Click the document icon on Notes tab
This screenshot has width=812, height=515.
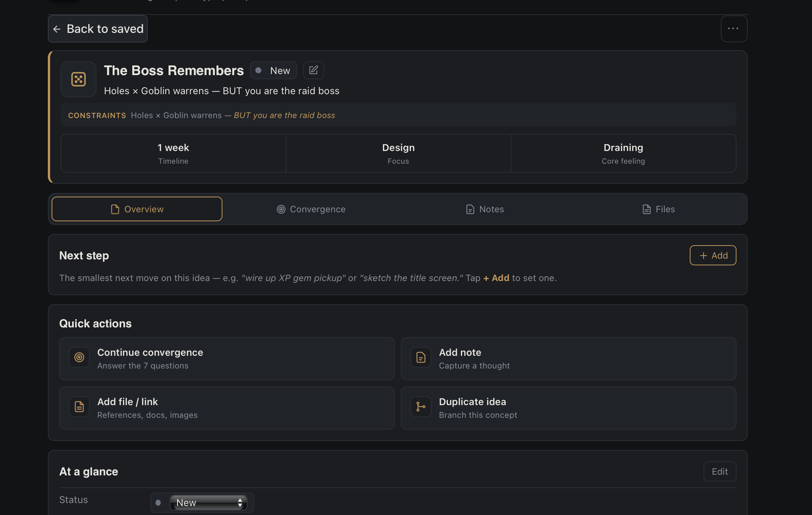tap(470, 209)
